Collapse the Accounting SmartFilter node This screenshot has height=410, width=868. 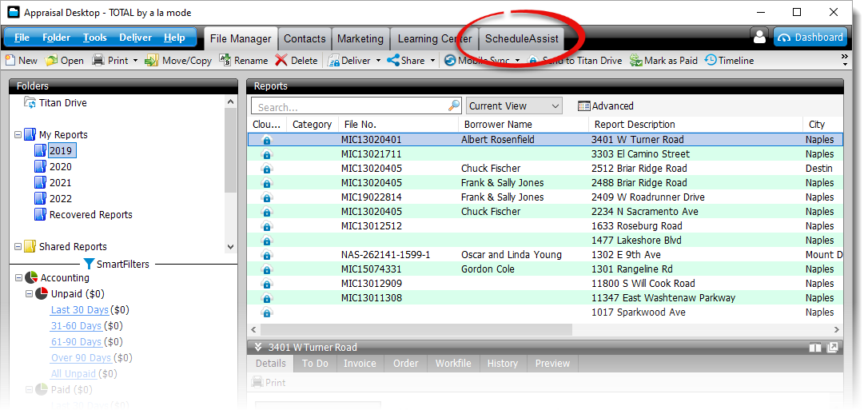click(x=18, y=278)
